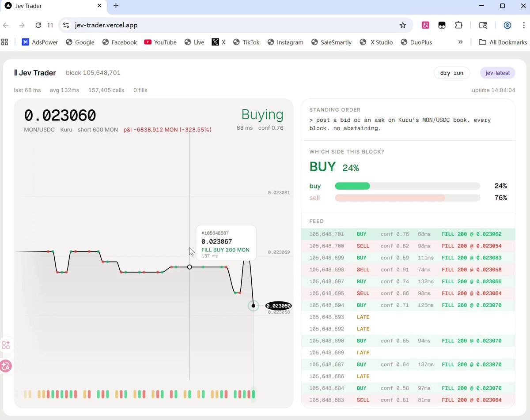Open the Chrome profile avatar

coord(507,25)
